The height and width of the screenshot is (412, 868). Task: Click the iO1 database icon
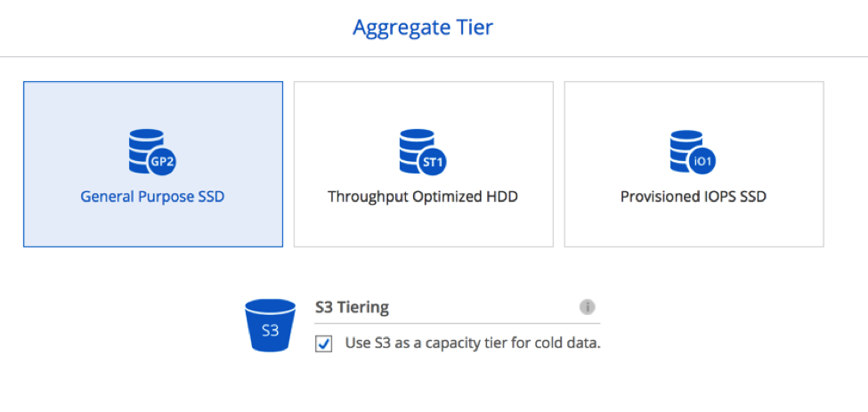point(690,151)
